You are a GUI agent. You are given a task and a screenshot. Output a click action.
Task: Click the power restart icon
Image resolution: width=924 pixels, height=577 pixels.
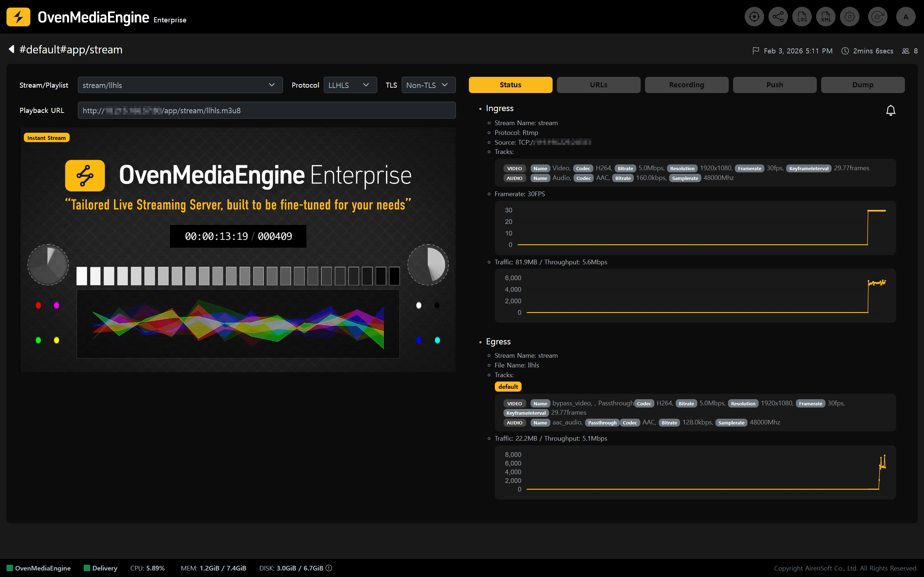click(x=877, y=17)
